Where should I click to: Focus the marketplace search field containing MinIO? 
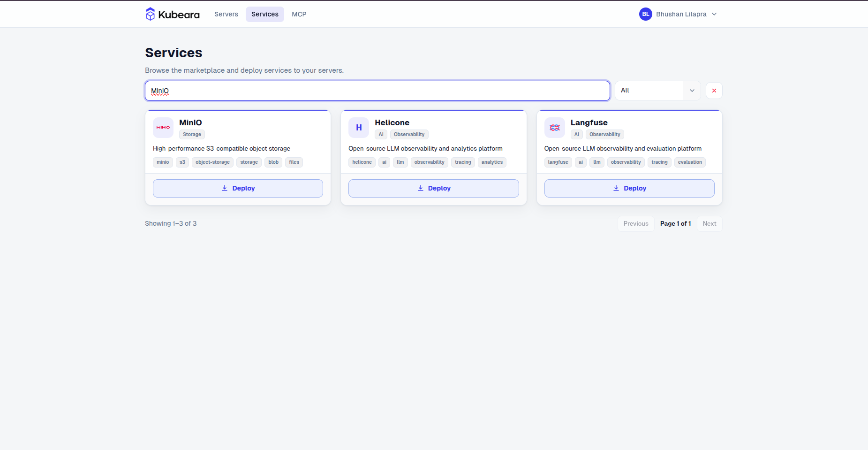(x=377, y=91)
